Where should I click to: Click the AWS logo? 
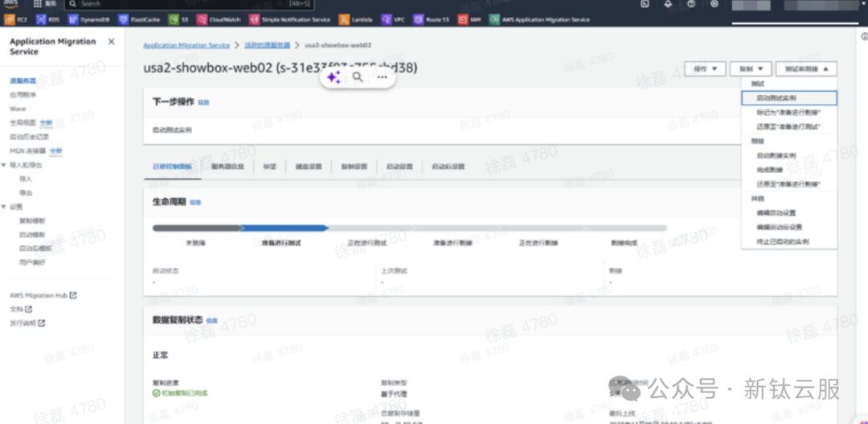click(x=10, y=4)
